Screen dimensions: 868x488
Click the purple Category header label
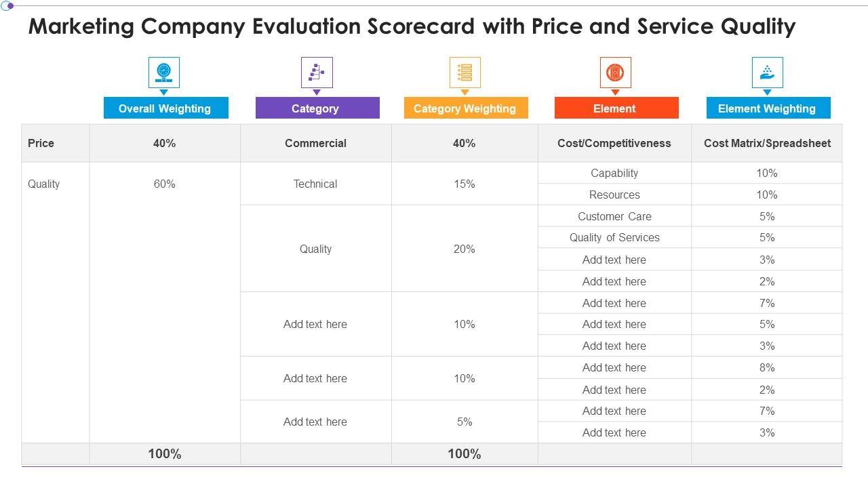coord(317,108)
